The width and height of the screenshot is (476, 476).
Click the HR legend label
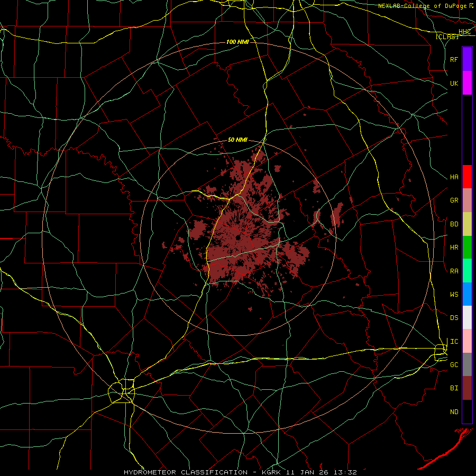(454, 248)
